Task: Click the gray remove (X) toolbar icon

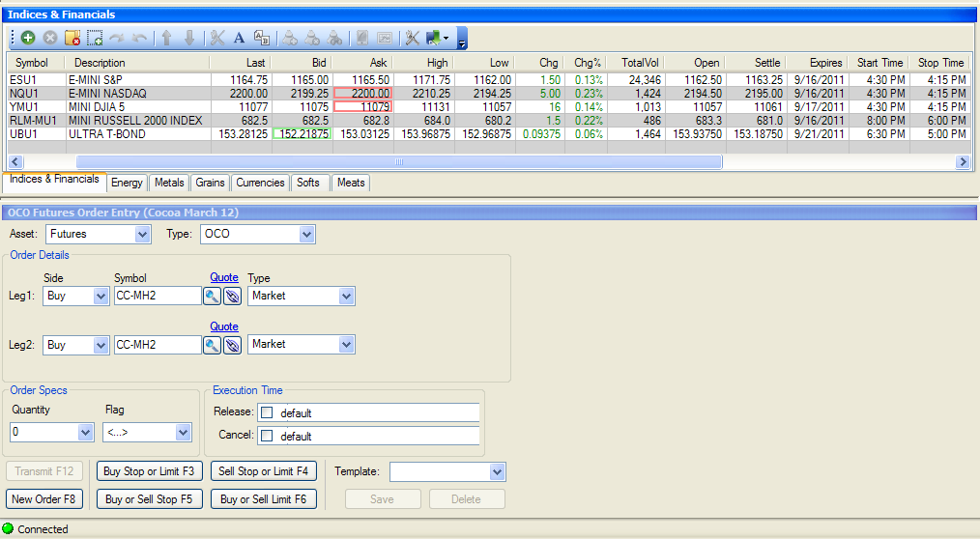Action: [50, 38]
